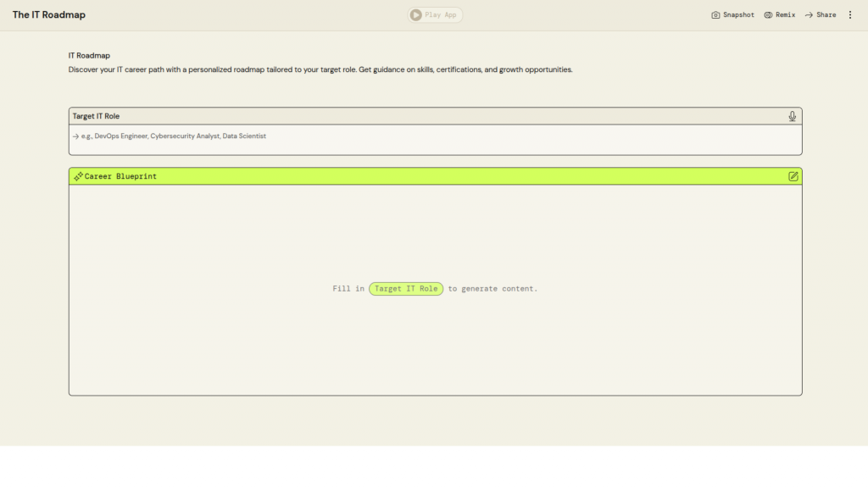Click the Play App text label
868x488 pixels.
(441, 15)
